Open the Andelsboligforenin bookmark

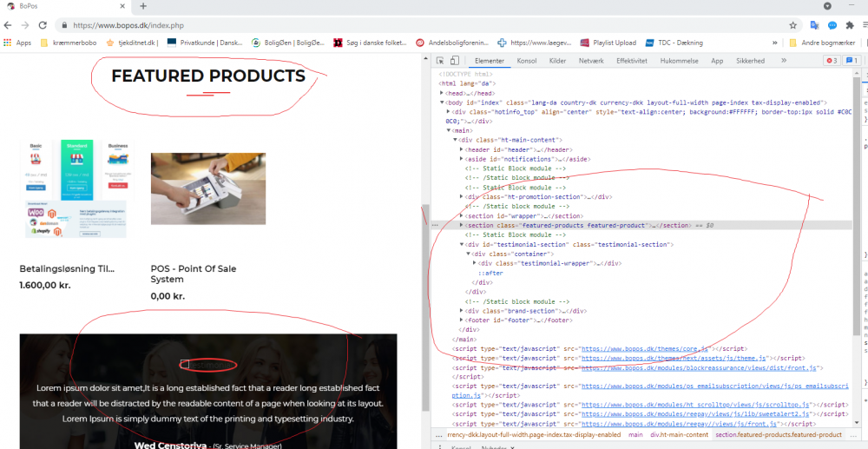[x=452, y=43]
